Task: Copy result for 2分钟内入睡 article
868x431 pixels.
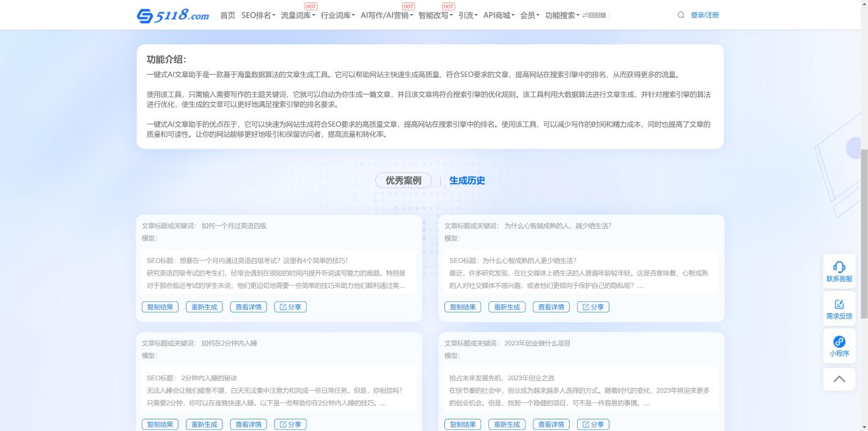Action: click(x=160, y=424)
